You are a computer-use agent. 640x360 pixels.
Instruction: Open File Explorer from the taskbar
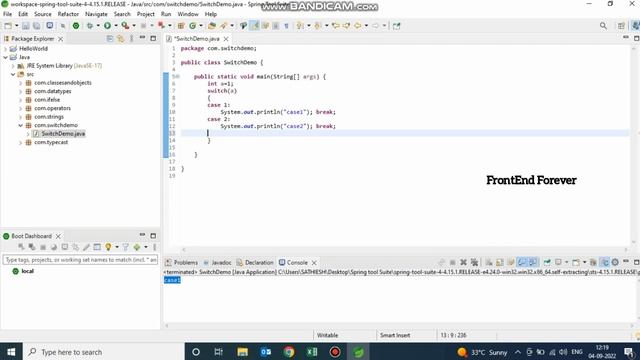click(242, 352)
